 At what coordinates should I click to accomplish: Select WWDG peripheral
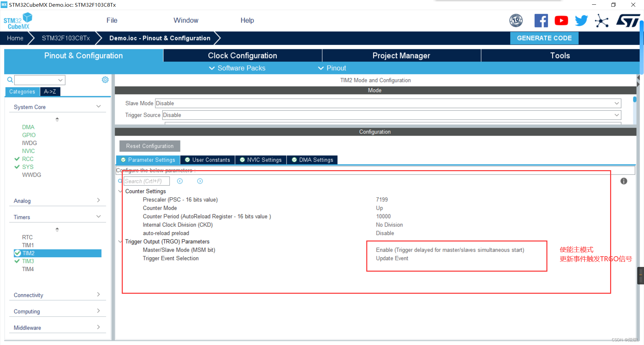pos(32,175)
